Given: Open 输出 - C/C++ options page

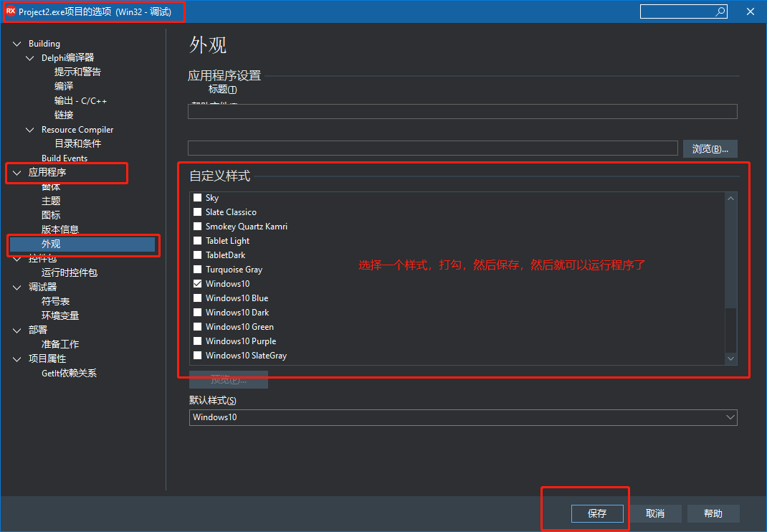Looking at the screenshot, I should (x=80, y=101).
